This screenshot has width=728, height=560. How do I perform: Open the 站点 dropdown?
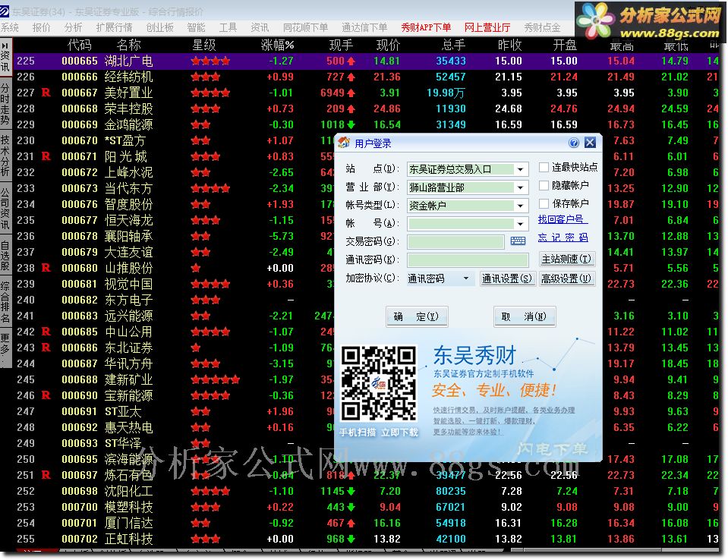(x=521, y=169)
